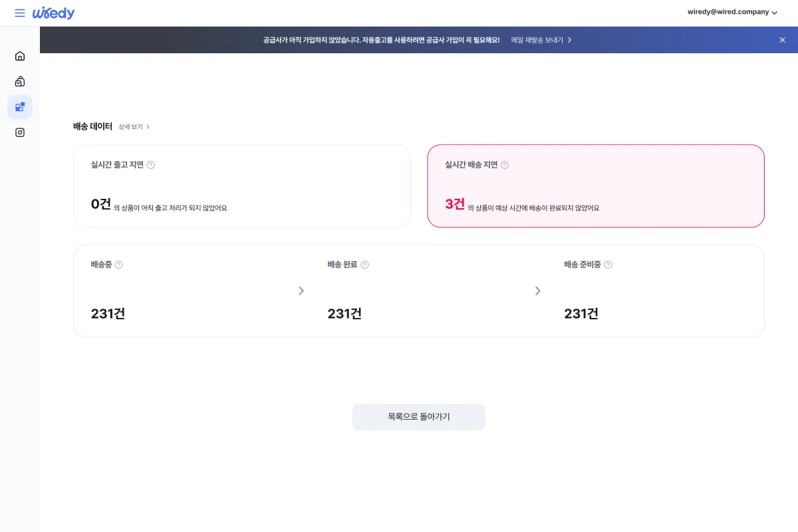Screen dimensions: 798x532
Task: Select the dashboard tiles sidebar icon
Action: point(20,106)
